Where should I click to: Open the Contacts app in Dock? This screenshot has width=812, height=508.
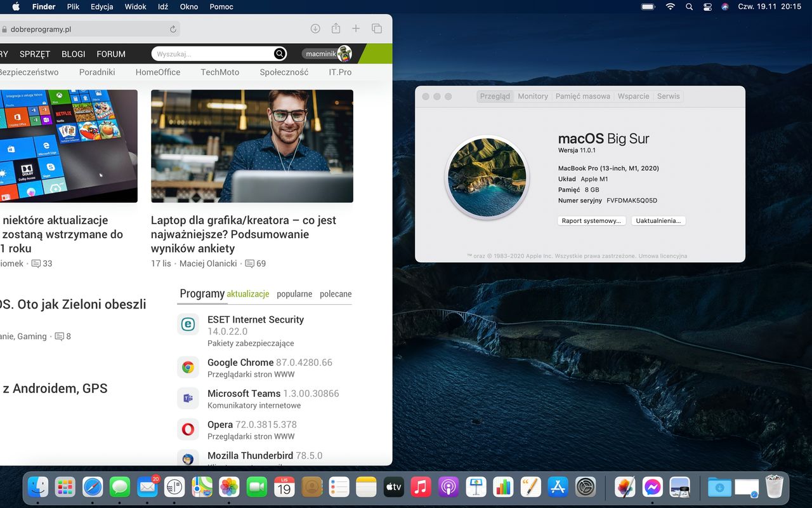point(311,487)
